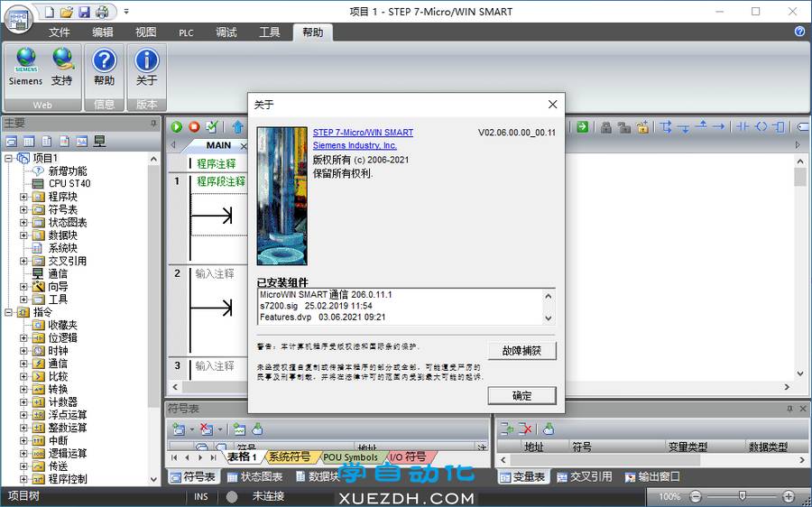Click the insert down-line icon
812x507 pixels.
(684, 127)
